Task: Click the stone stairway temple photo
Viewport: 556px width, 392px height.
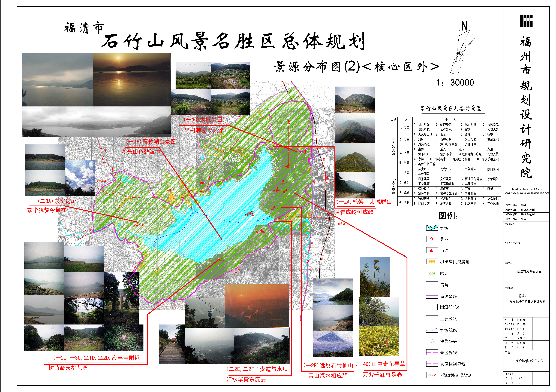Action: point(172,344)
